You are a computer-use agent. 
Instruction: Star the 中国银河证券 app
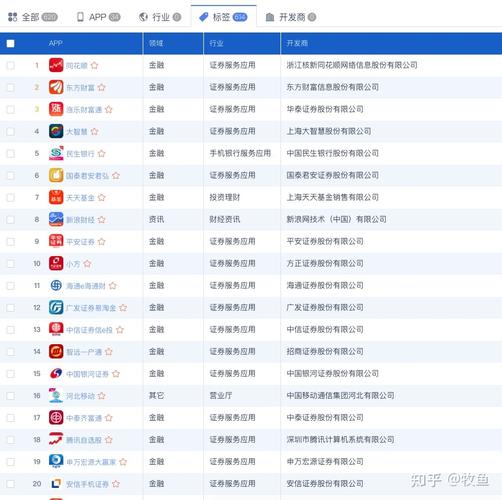(x=116, y=374)
